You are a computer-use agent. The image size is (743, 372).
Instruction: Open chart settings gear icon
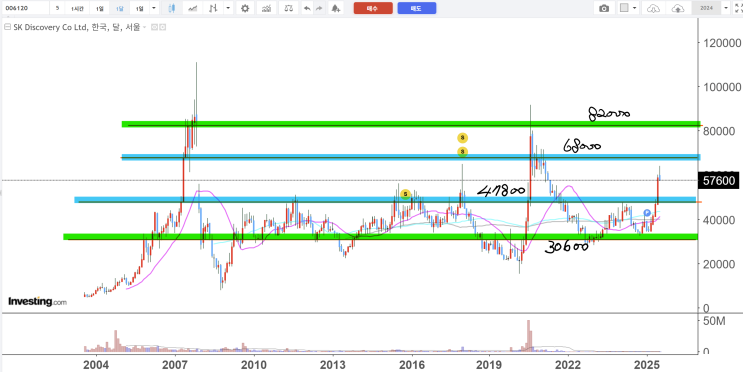click(245, 8)
